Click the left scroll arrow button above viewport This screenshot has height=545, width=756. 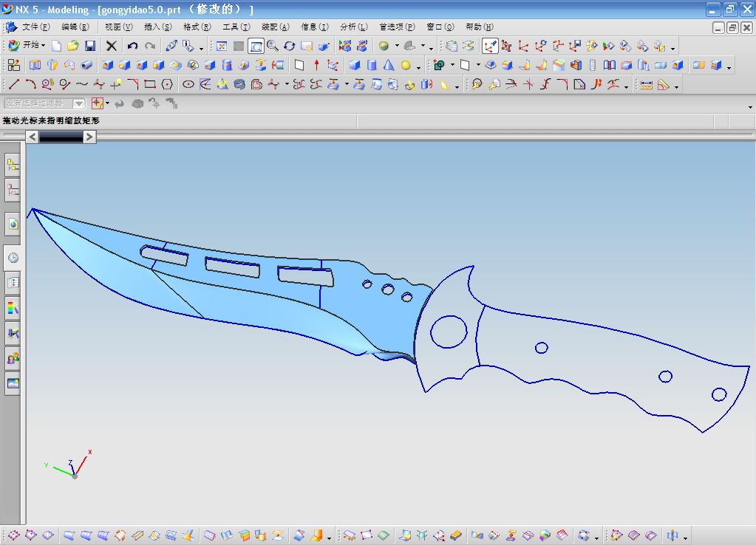click(32, 137)
